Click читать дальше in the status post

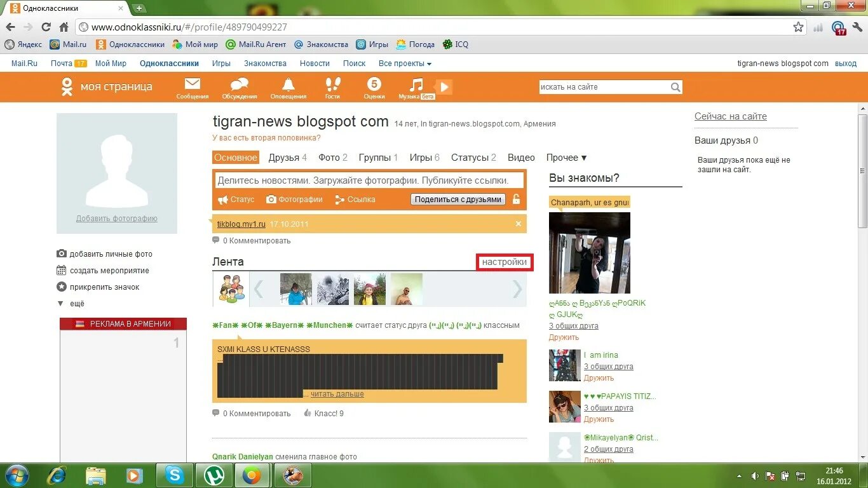point(337,394)
